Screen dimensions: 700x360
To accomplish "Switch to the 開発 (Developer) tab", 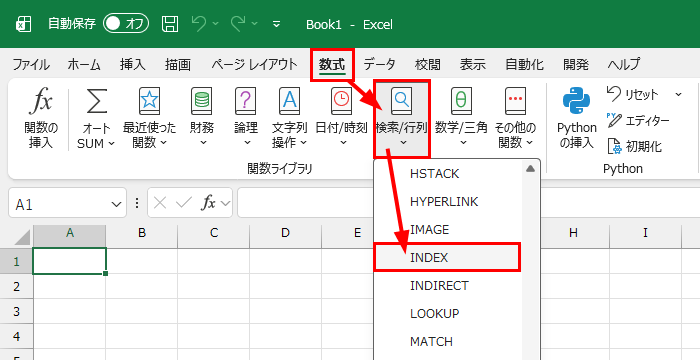I will [x=576, y=65].
